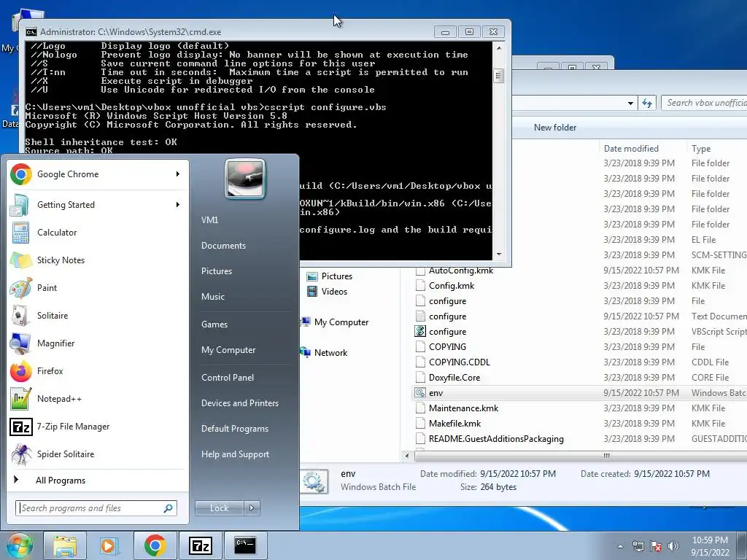Image resolution: width=747 pixels, height=560 pixels.
Task: Open VM1 user folder link
Action: point(209,220)
